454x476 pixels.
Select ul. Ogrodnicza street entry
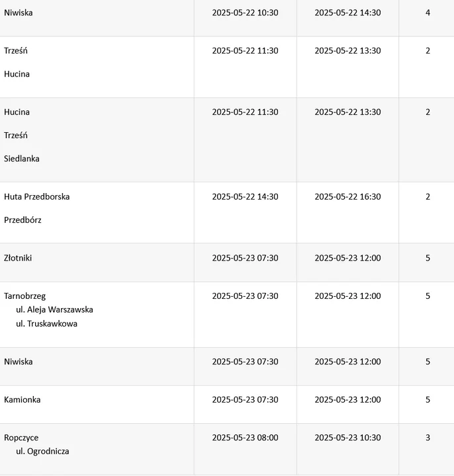click(42, 452)
